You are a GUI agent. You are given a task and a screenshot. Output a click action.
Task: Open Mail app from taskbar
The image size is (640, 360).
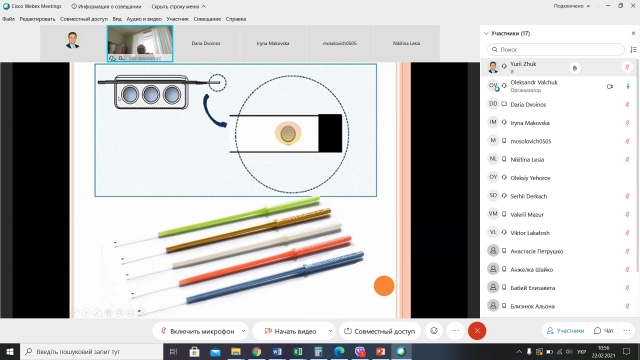(x=215, y=351)
